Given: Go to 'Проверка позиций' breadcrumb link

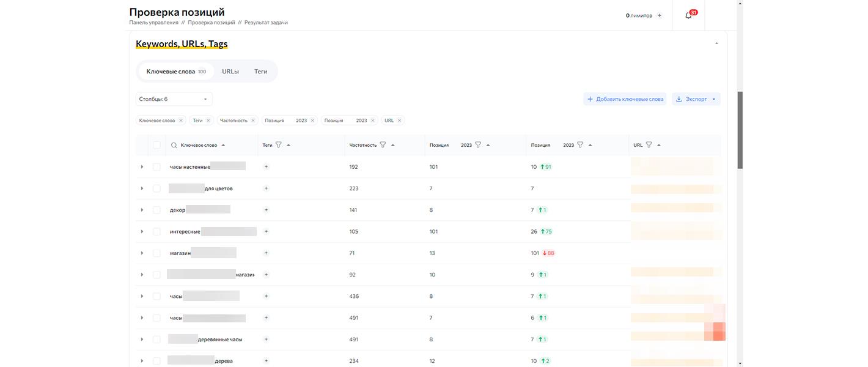Looking at the screenshot, I should [x=211, y=23].
